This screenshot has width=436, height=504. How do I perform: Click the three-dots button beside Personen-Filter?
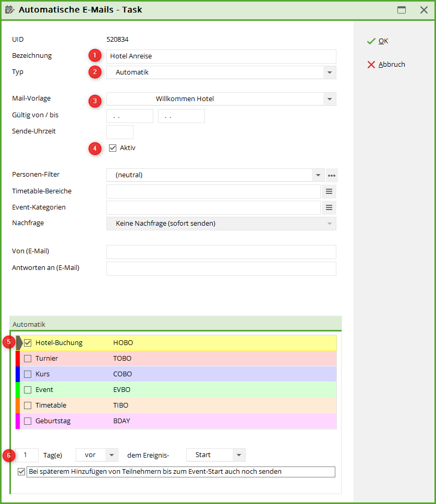(x=331, y=175)
